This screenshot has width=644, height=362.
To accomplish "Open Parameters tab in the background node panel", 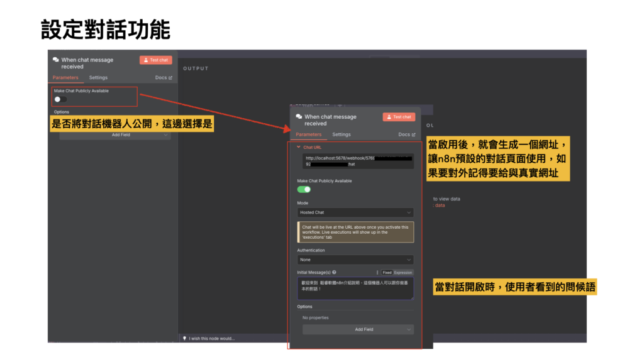I will coord(65,77).
